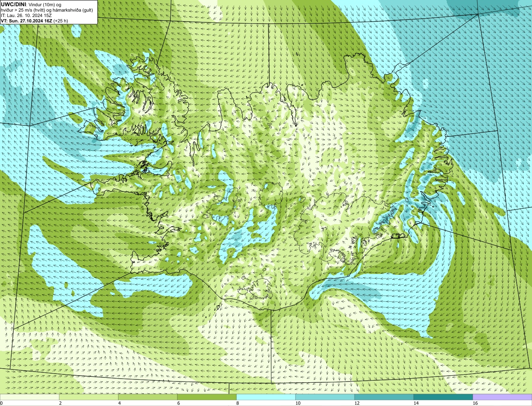
Task: Select the 6–8 m/s dark green legend swatch
Action: (x=207, y=397)
